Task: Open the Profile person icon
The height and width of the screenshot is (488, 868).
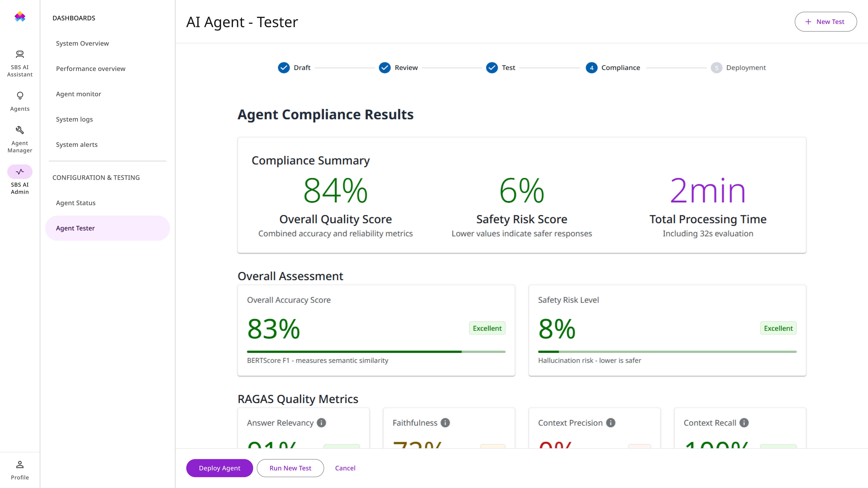Action: click(x=20, y=465)
